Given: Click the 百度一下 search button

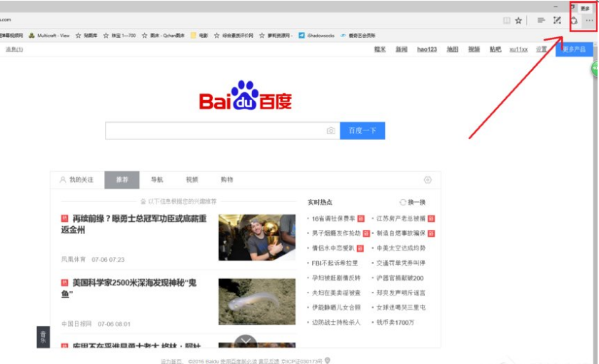Looking at the screenshot, I should coord(362,131).
